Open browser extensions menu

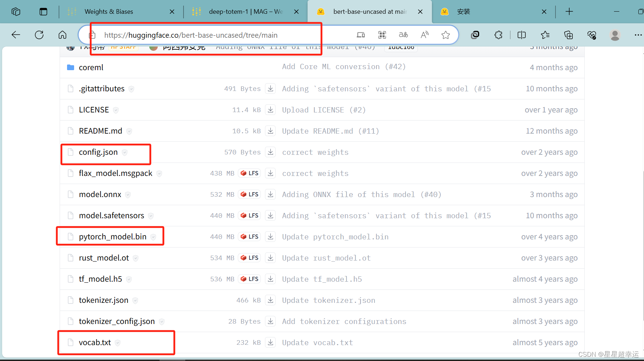click(498, 35)
